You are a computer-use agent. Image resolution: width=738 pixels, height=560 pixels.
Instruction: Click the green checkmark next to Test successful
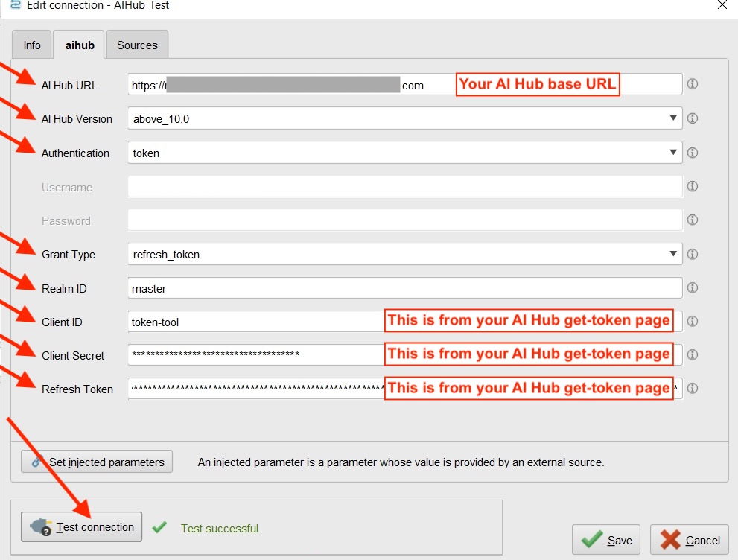click(159, 526)
